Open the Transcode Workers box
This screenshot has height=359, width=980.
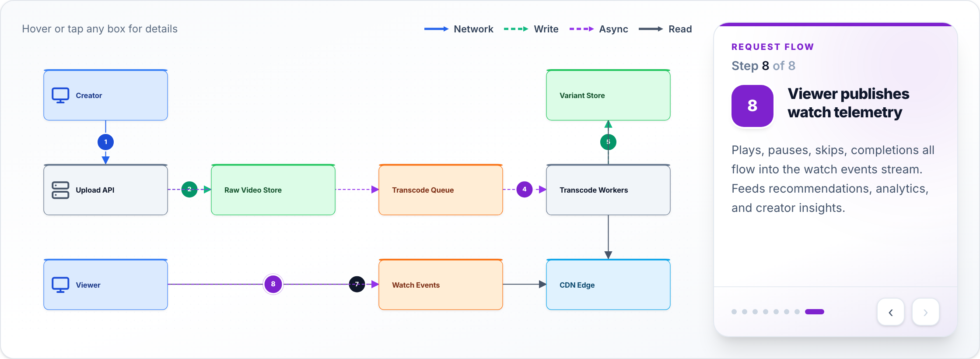tap(608, 190)
